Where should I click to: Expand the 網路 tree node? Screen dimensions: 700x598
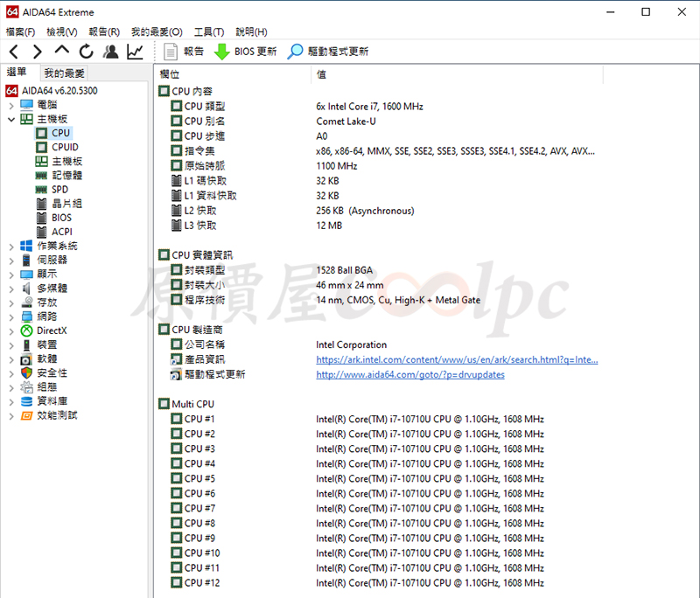pyautogui.click(x=11, y=317)
